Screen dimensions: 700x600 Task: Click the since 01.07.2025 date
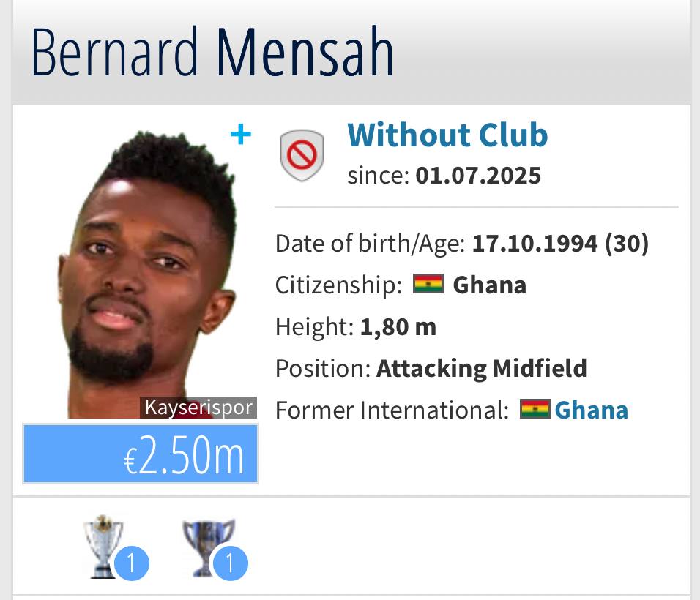point(478,176)
